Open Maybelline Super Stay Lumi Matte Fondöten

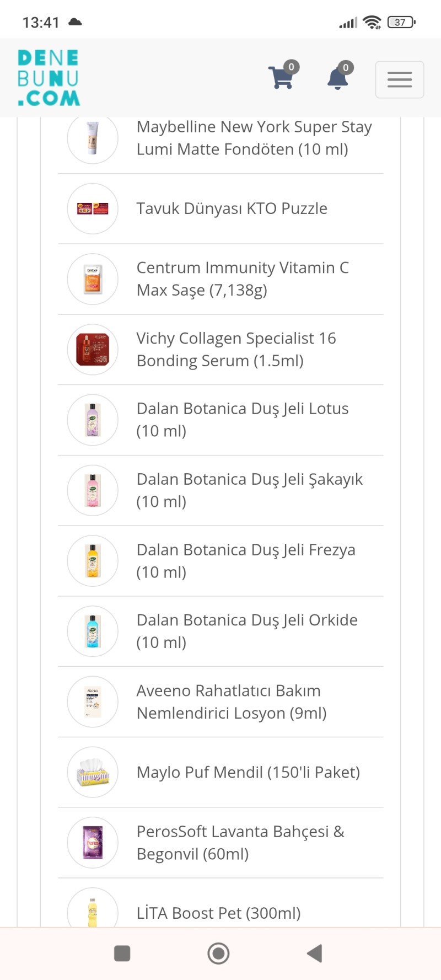click(x=254, y=138)
